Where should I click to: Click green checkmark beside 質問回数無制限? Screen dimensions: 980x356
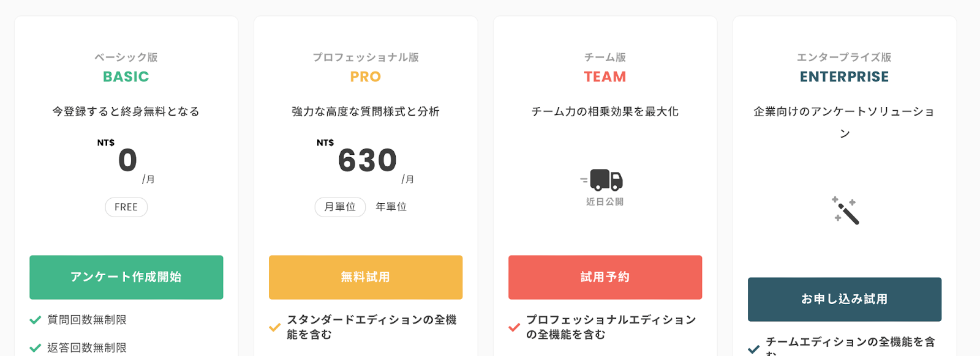point(36,320)
